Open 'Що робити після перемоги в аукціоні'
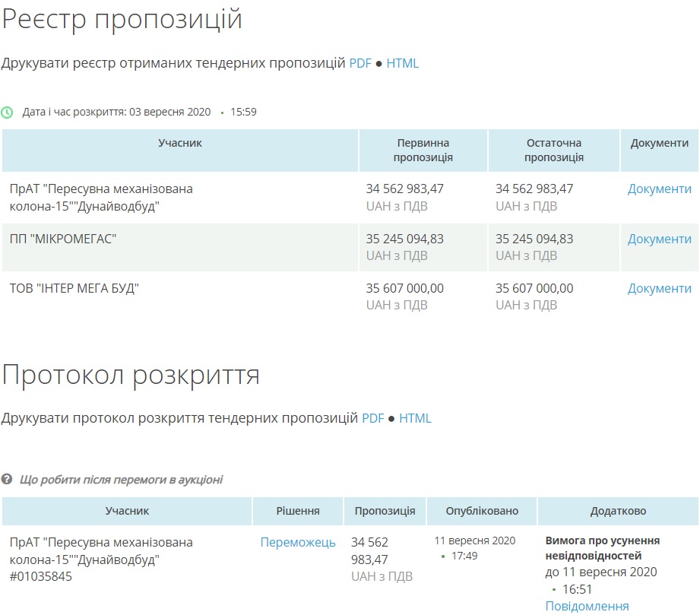Image resolution: width=700 pixels, height=615 pixels. [121, 480]
